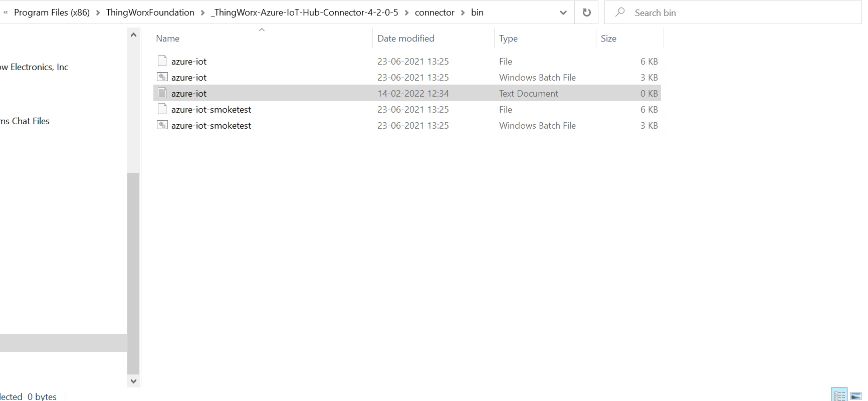Click the navigation pane scroll up arrow

(133, 35)
